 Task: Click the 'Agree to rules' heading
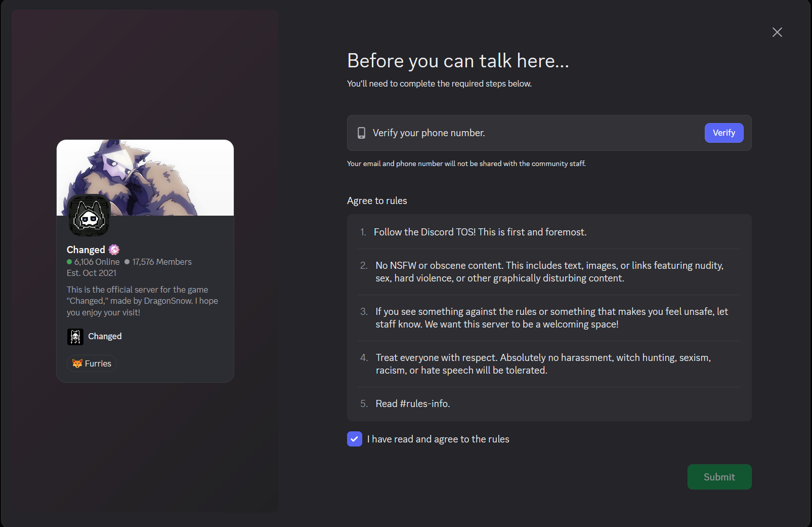click(377, 200)
